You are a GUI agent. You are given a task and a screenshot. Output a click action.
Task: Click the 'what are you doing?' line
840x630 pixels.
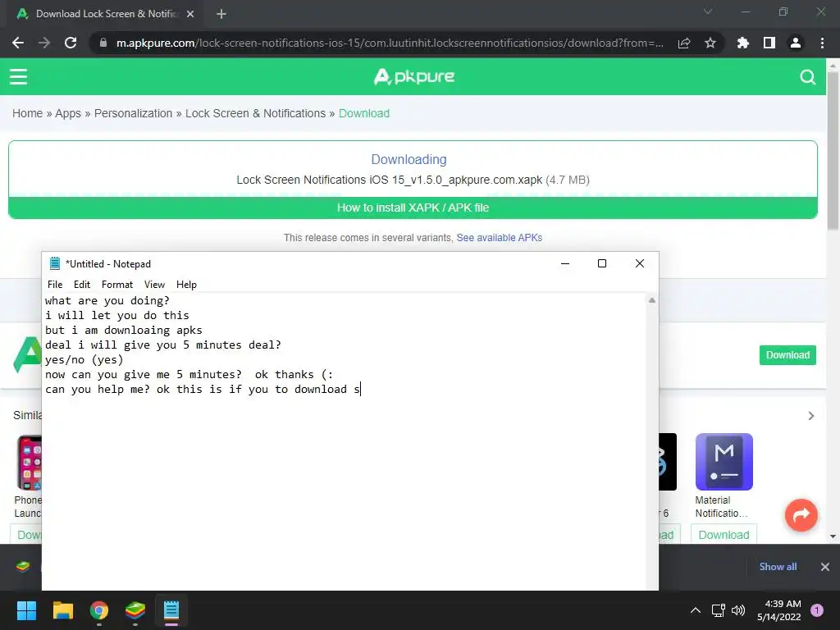[107, 300]
